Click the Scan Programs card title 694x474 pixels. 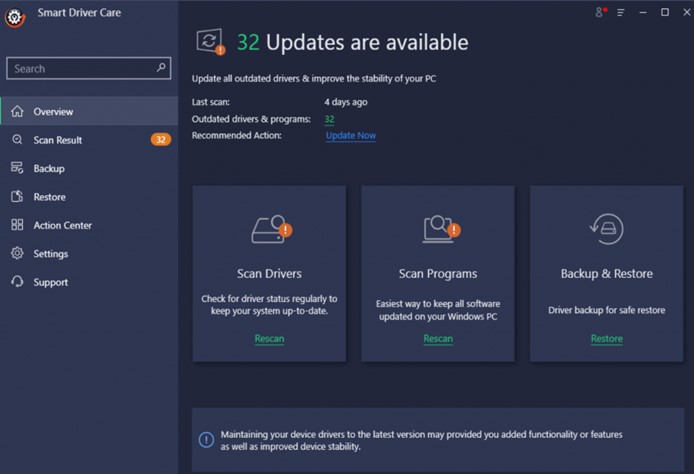click(438, 274)
